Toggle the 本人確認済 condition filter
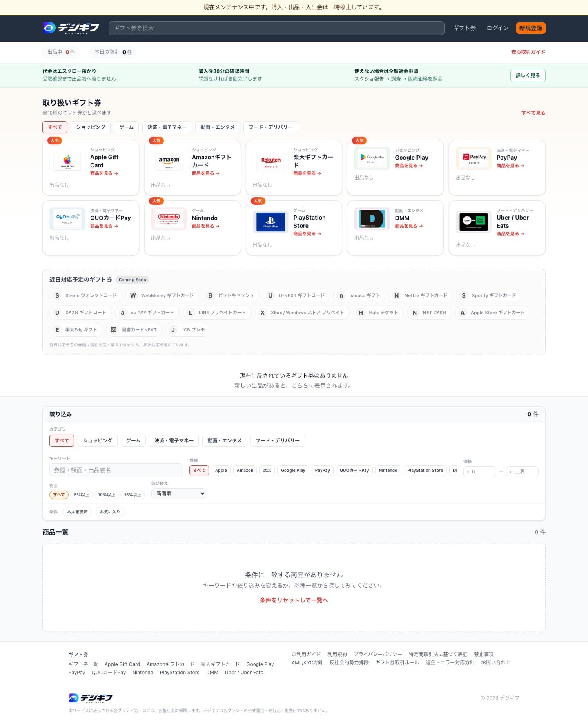Screen dimensions: 588x724 (x=77, y=512)
